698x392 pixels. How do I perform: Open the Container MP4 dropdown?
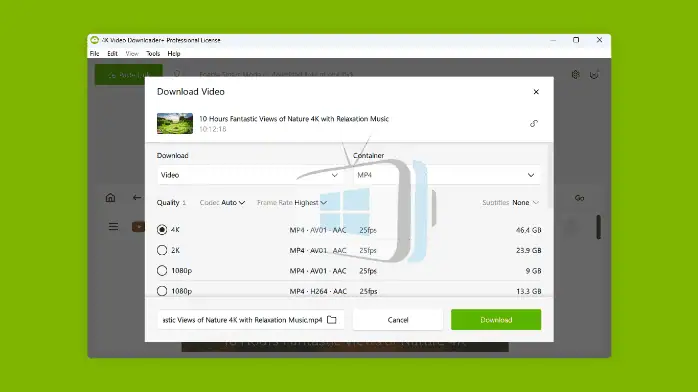click(447, 175)
